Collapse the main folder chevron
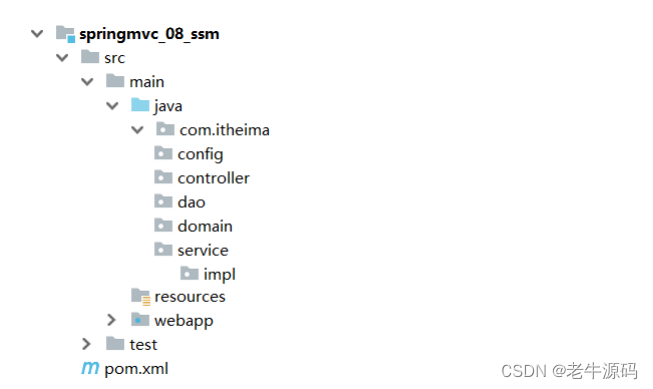Image resolution: width=653 pixels, height=389 pixels. tap(87, 81)
